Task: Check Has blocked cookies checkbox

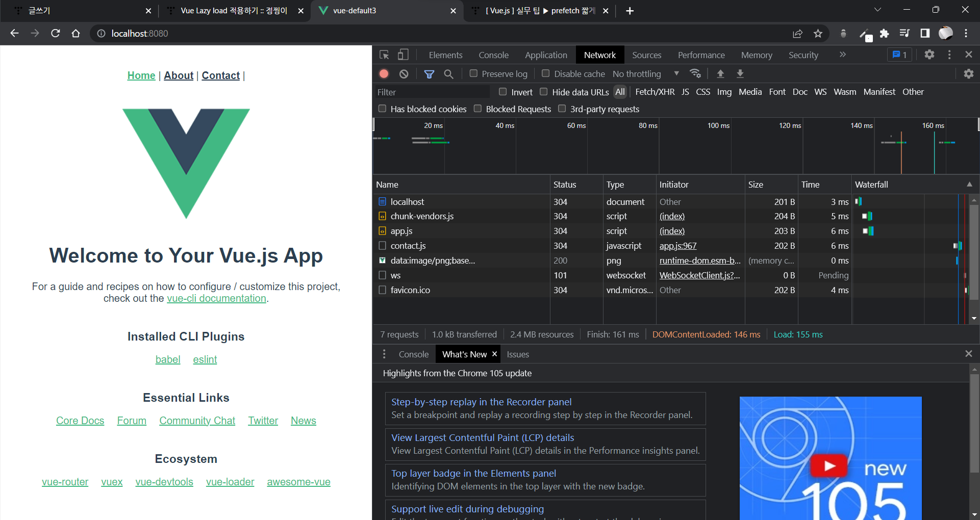Action: [382, 109]
